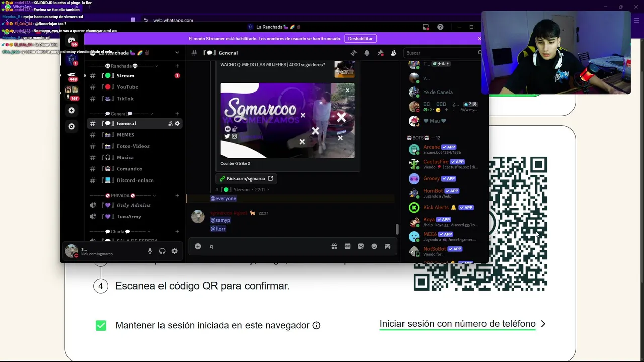Join the Only Admins voice channel
Screen dimensions: 644x362
(134, 205)
